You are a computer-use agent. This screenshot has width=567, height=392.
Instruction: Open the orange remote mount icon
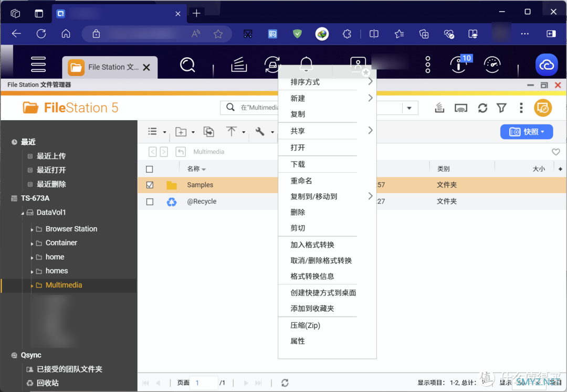point(543,108)
